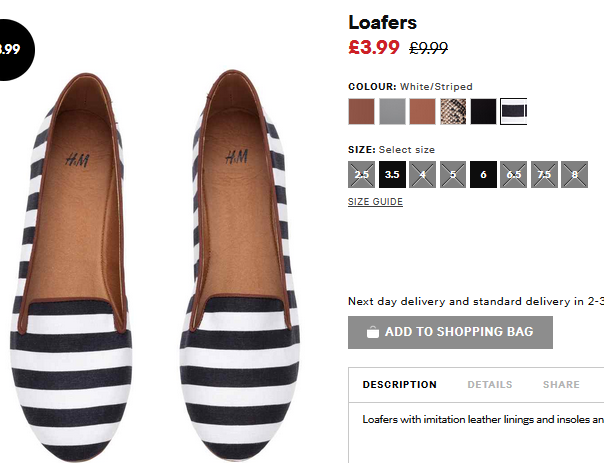Click the unavailable size 5 box
This screenshot has height=463, width=604.
pyautogui.click(x=453, y=174)
